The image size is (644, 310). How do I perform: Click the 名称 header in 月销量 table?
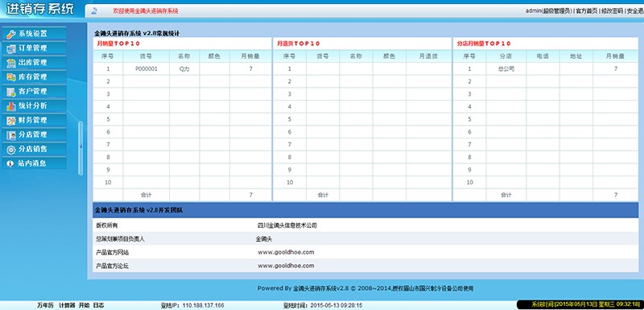(x=184, y=56)
